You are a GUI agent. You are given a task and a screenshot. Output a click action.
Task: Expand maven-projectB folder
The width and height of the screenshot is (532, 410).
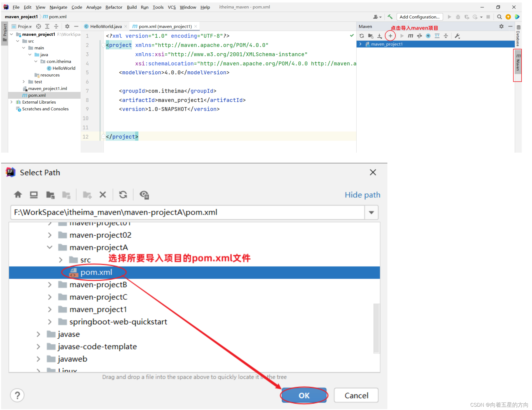coord(50,285)
